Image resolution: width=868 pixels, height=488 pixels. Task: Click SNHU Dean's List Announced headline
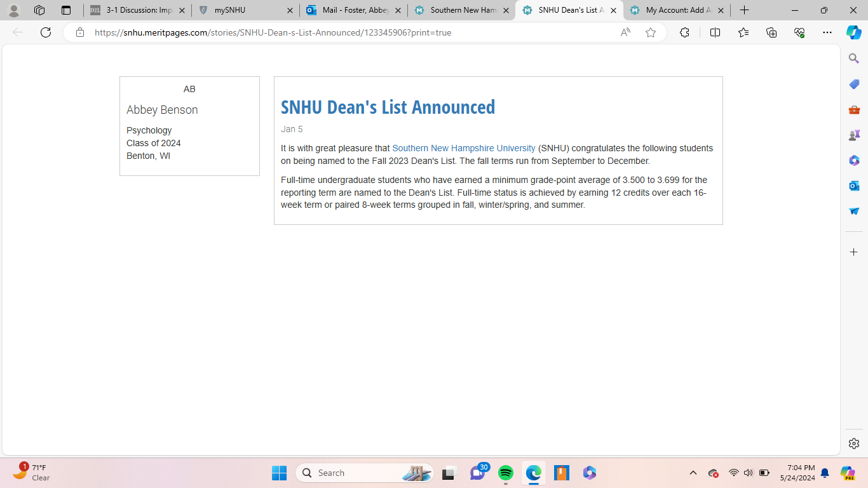388,107
